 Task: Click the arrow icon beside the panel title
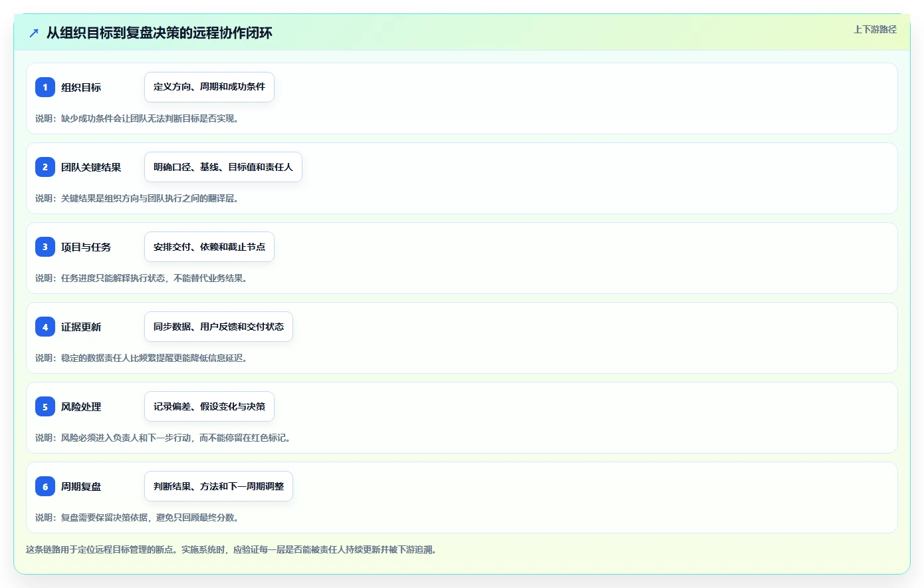[x=34, y=33]
